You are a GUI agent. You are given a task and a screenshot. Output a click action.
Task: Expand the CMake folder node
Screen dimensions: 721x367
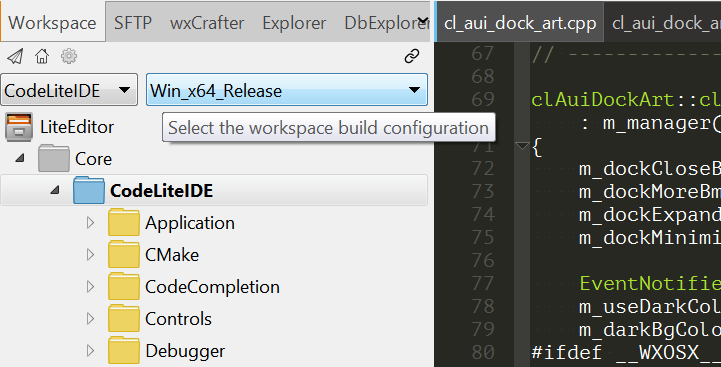point(91,254)
